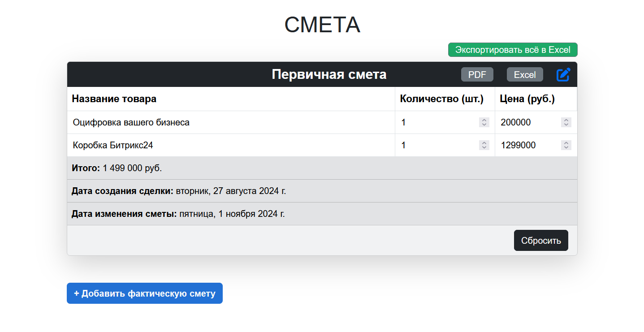Use quantity spinner arrows for Оцифровка вашего бизнеса
This screenshot has height=332, width=644.
coord(484,122)
